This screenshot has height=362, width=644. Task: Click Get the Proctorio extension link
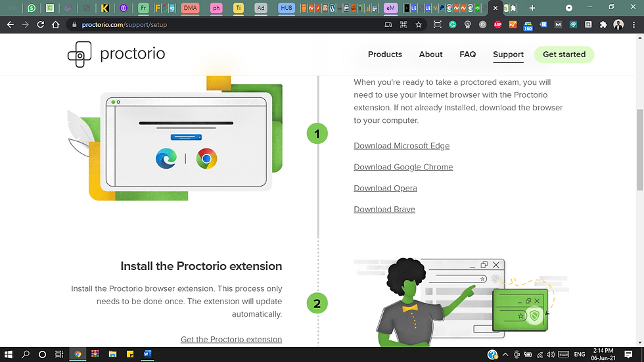point(231,340)
